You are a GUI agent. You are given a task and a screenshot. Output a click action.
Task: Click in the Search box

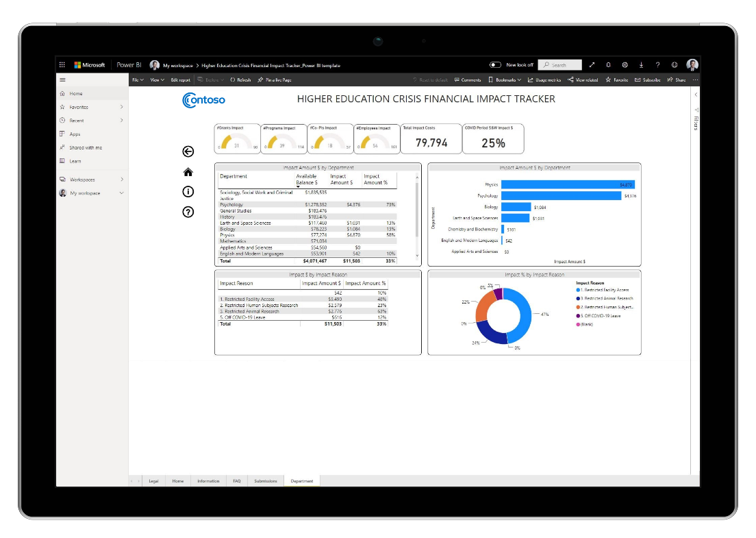pyautogui.click(x=559, y=65)
